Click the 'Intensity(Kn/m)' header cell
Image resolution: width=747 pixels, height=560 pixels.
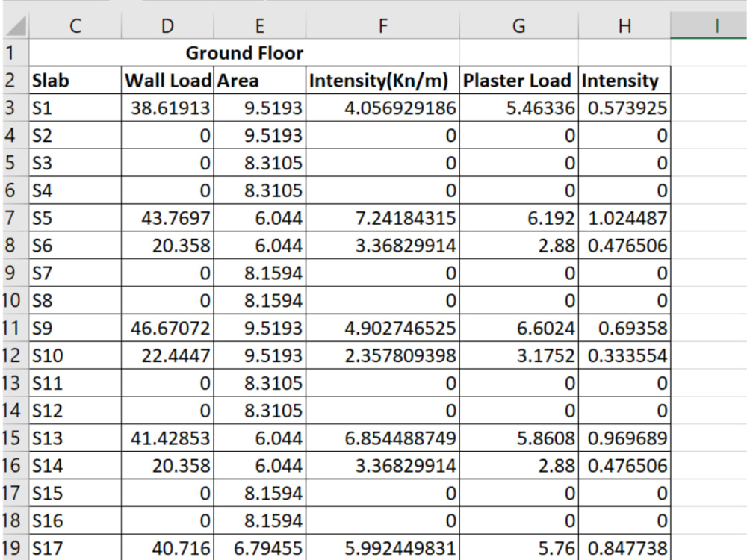382,81
